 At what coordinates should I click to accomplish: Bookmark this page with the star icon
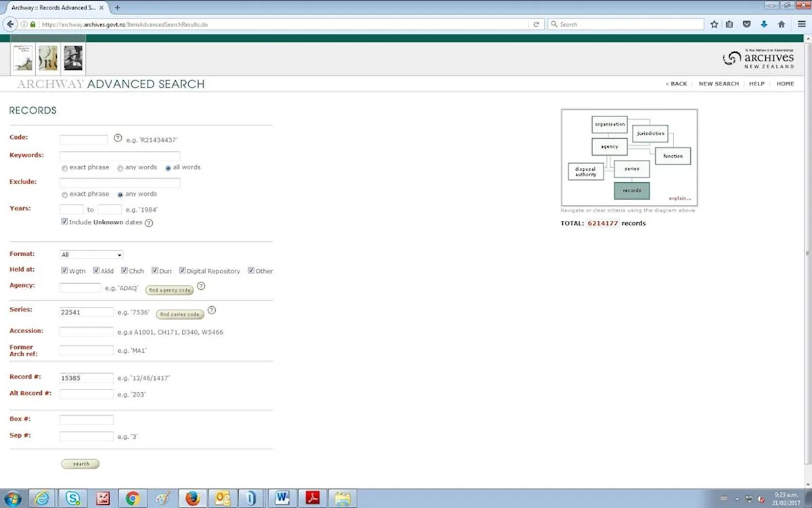click(715, 24)
